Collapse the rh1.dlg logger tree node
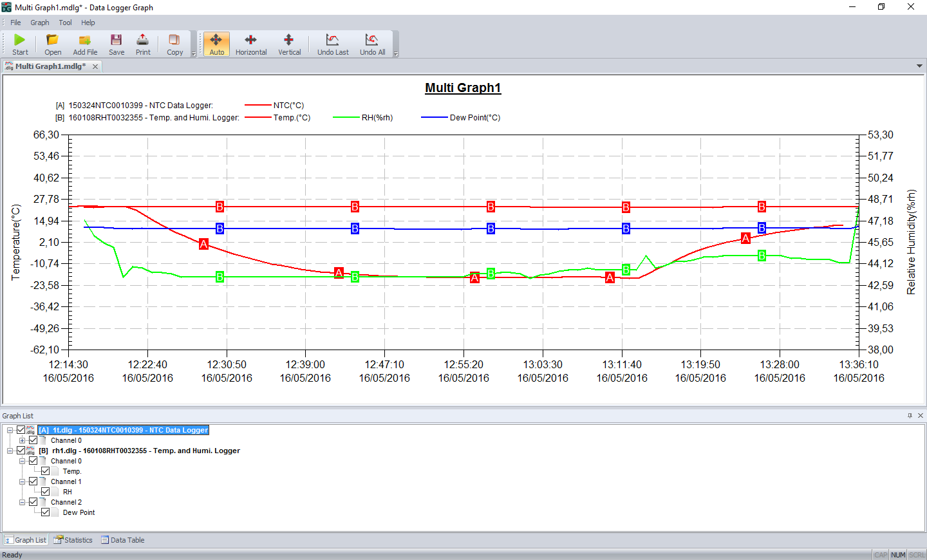Image resolution: width=927 pixels, height=560 pixels. click(x=10, y=451)
